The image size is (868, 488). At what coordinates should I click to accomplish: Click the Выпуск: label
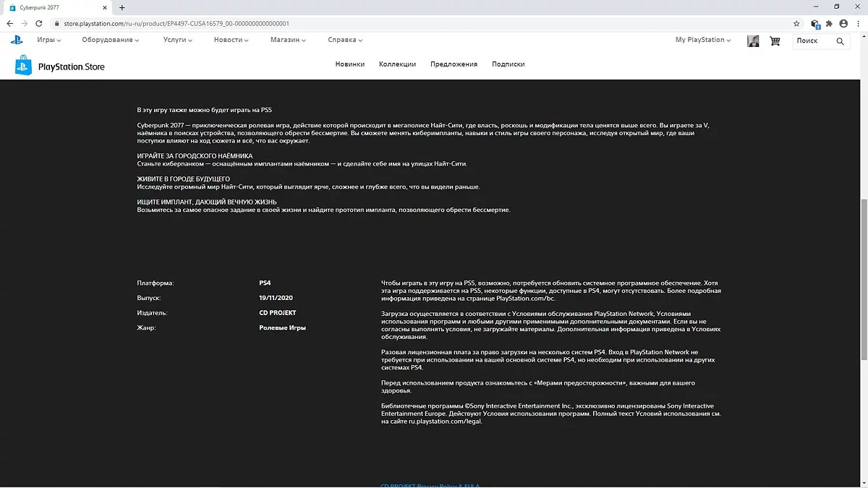[149, 298]
